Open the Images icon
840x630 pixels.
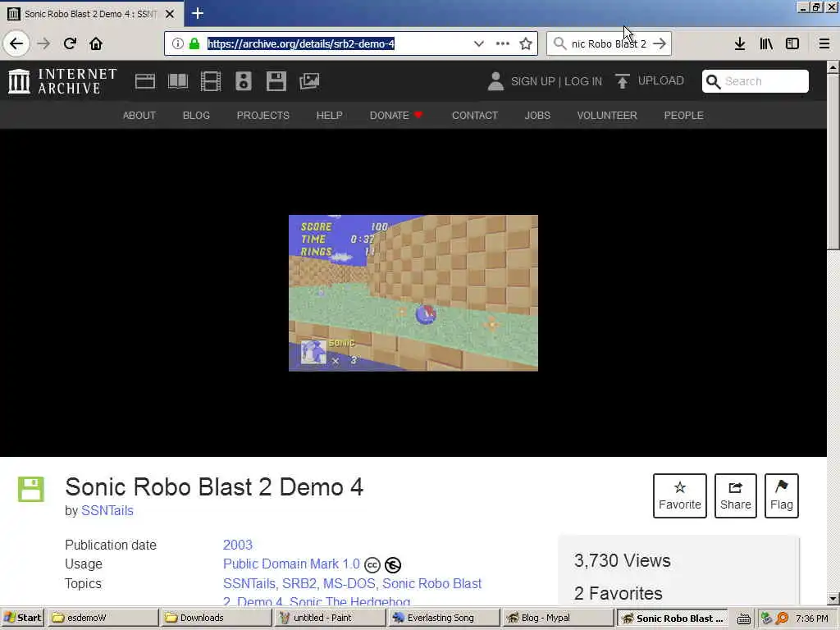pos(309,81)
